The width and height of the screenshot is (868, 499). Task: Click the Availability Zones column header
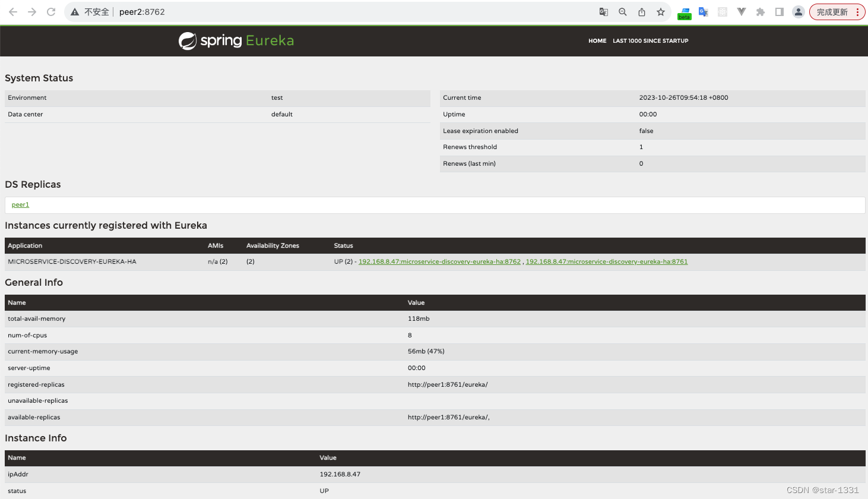(x=273, y=246)
